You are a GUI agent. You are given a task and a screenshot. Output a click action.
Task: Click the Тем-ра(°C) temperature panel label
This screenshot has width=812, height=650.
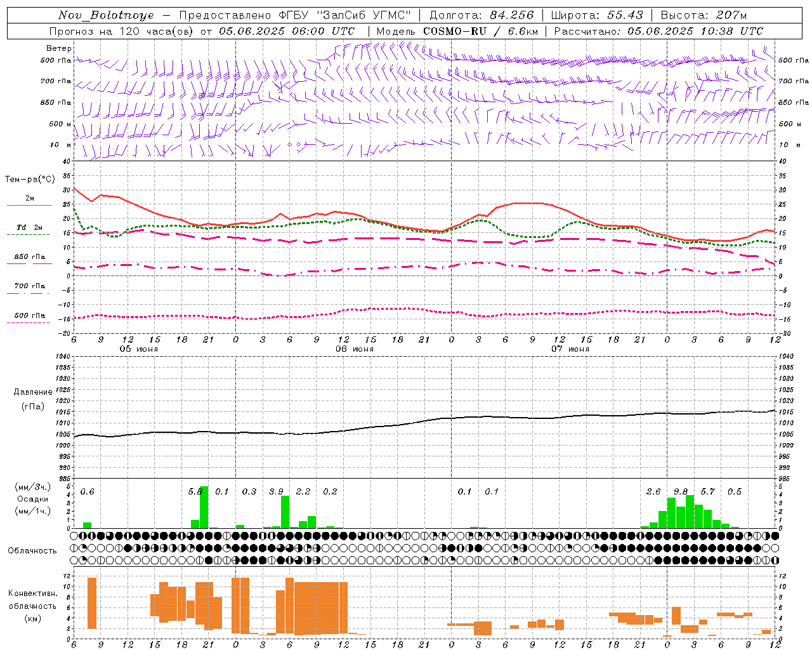click(x=30, y=180)
